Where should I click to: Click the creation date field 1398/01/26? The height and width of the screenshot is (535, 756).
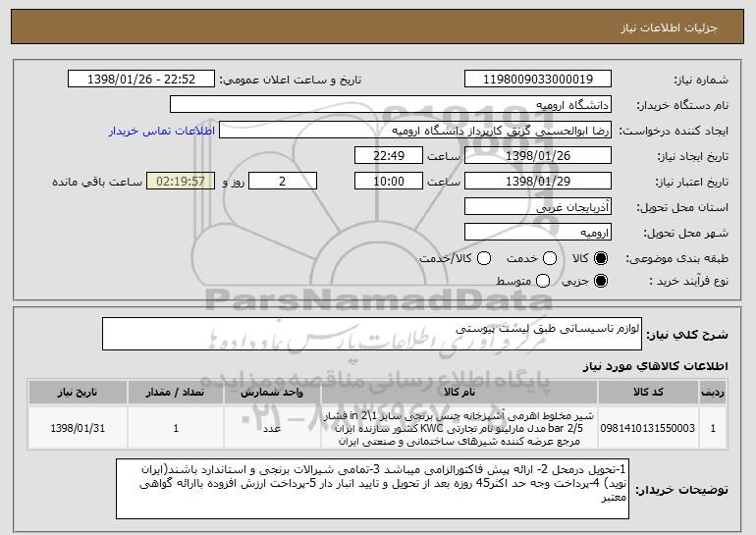pyautogui.click(x=538, y=156)
